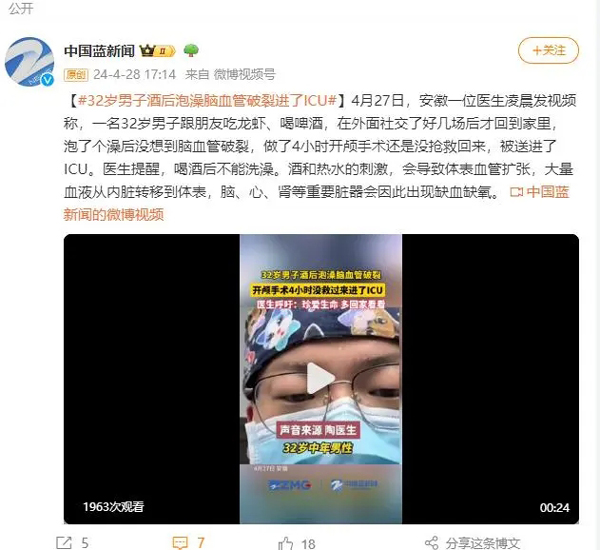Viewport: 600px width, 550px height.
Task: Click the blue verified badge on avatar
Action: pyautogui.click(x=47, y=80)
